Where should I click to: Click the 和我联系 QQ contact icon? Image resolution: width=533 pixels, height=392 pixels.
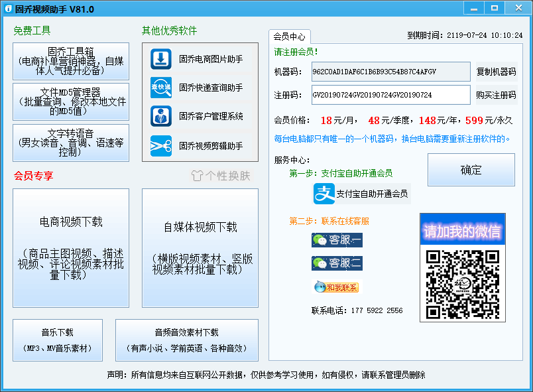tap(335, 287)
